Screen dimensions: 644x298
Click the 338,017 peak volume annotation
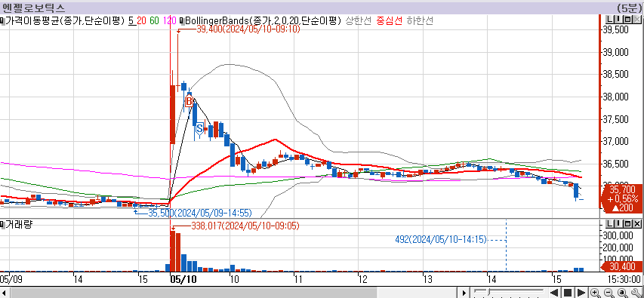coord(245,226)
